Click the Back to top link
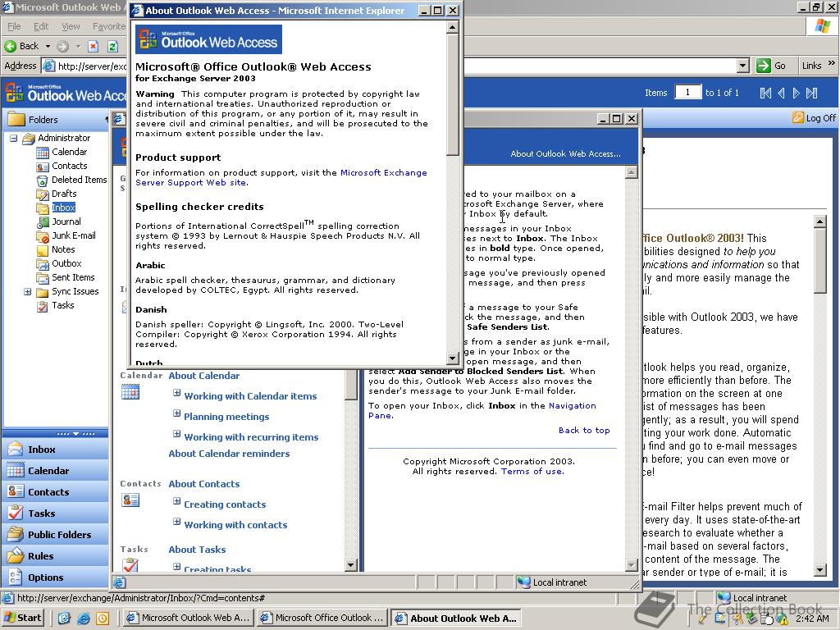Image resolution: width=840 pixels, height=630 pixels. click(x=584, y=430)
